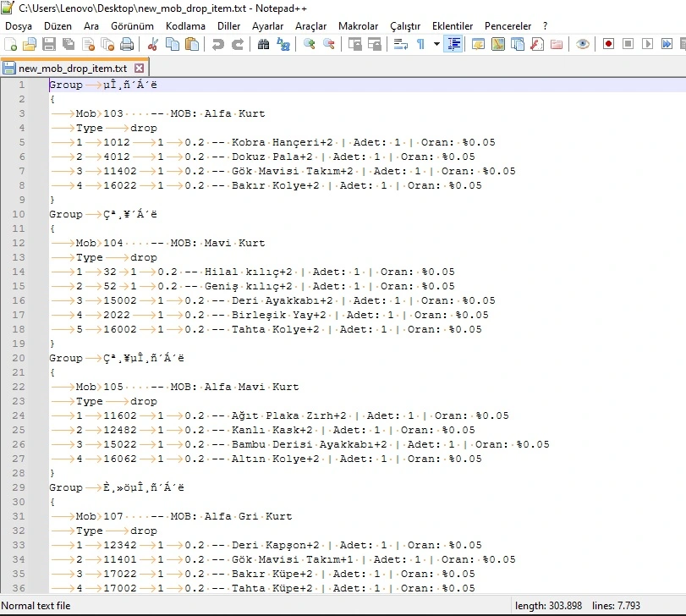Print the document using the printer icon
The width and height of the screenshot is (686, 616).
127,44
